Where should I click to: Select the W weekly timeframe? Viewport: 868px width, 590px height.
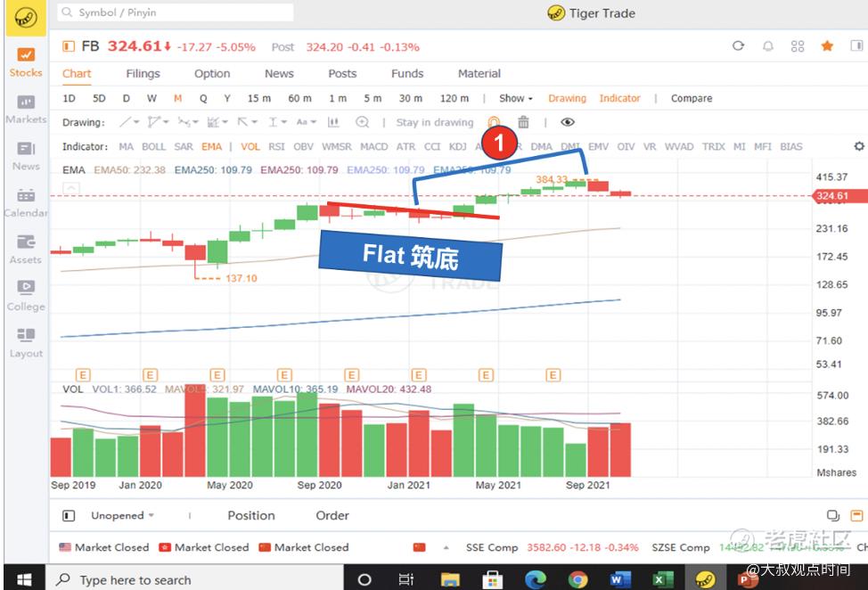coord(151,99)
